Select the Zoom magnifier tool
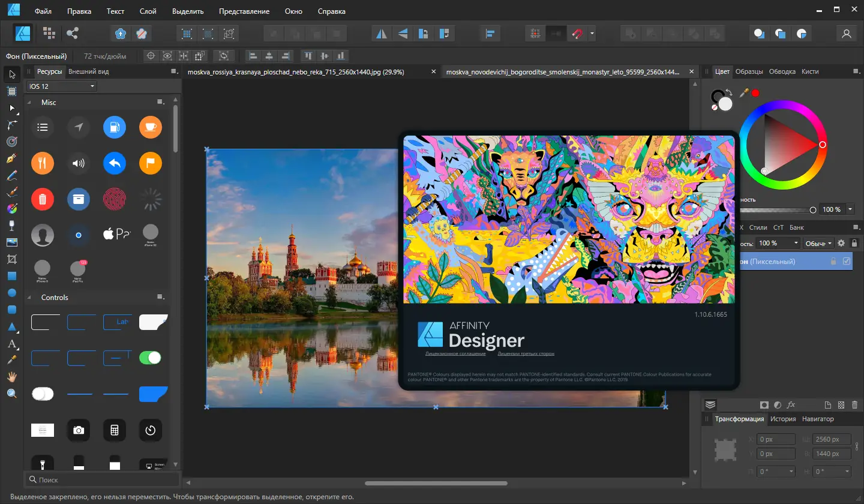864x504 pixels. pos(11,394)
